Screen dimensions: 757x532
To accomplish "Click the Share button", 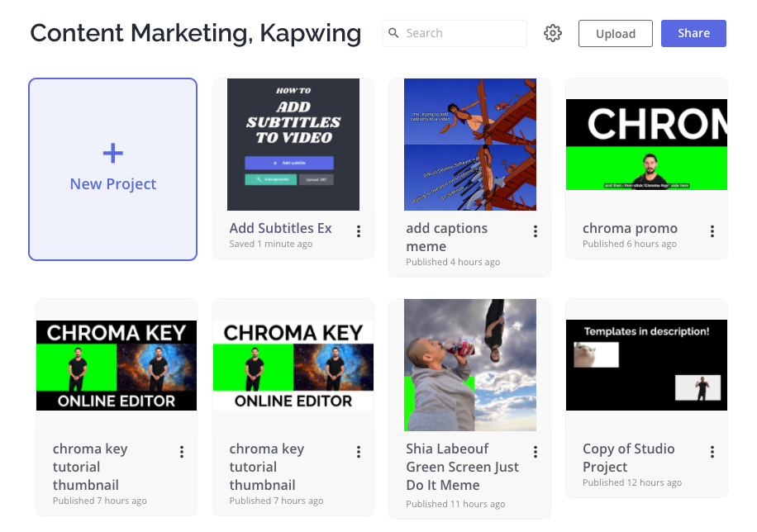I will [x=693, y=33].
